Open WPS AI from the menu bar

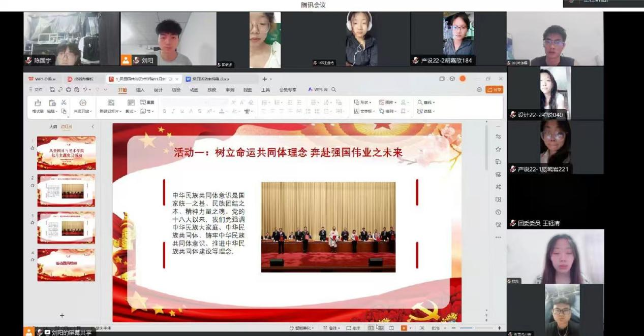pyautogui.click(x=318, y=90)
